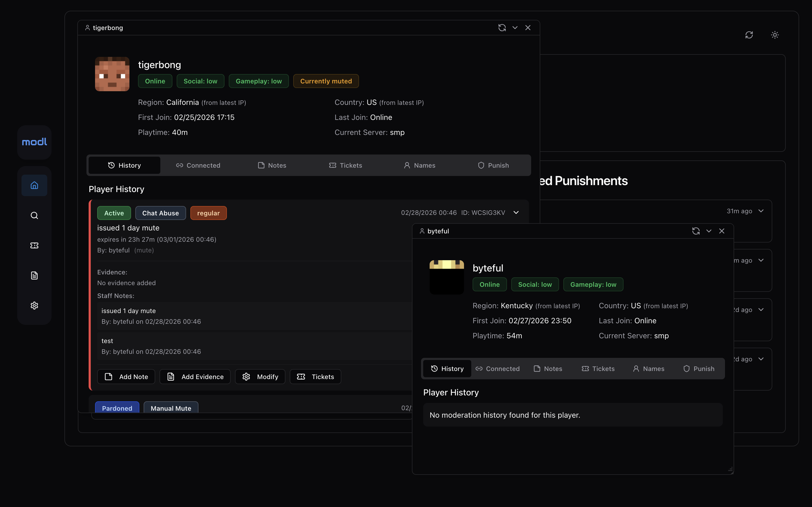Click the dashboard refresh icon
This screenshot has width=812, height=507.
pyautogui.click(x=749, y=35)
